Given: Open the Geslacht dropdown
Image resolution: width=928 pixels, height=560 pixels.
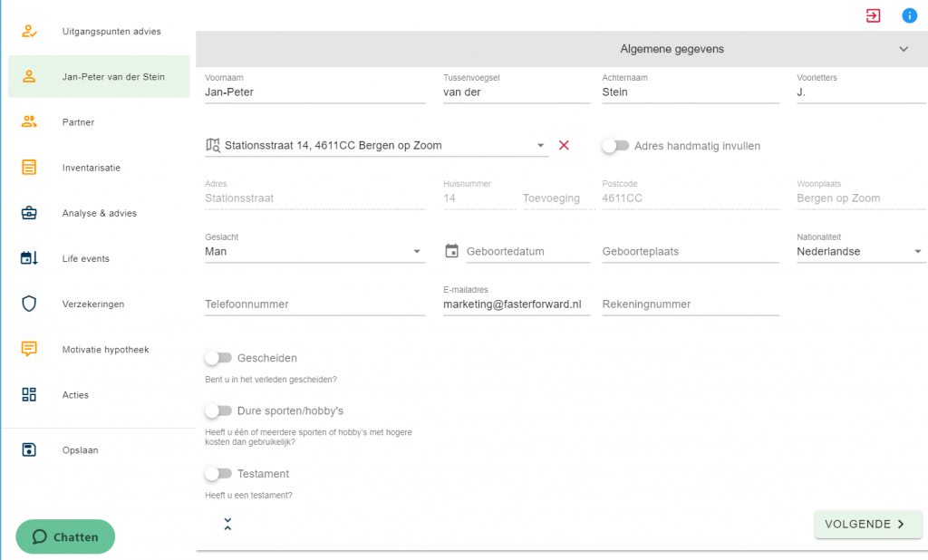Looking at the screenshot, I should pyautogui.click(x=314, y=252).
